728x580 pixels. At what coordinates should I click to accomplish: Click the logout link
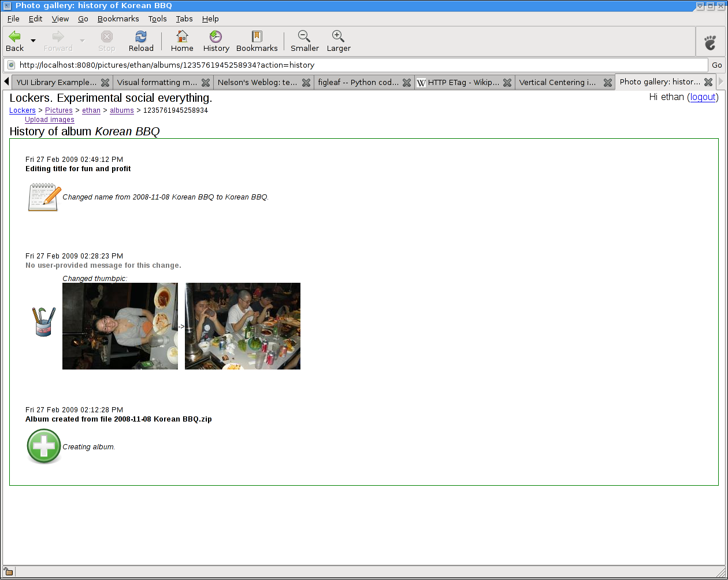[x=703, y=97]
